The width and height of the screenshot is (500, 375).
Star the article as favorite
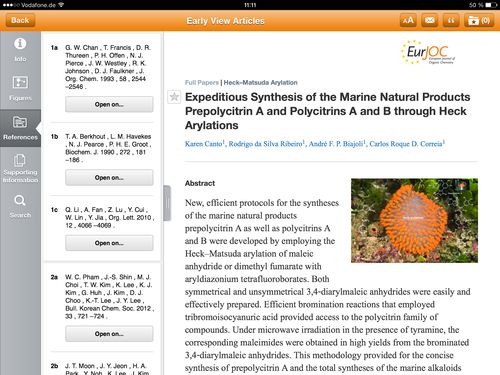(174, 97)
